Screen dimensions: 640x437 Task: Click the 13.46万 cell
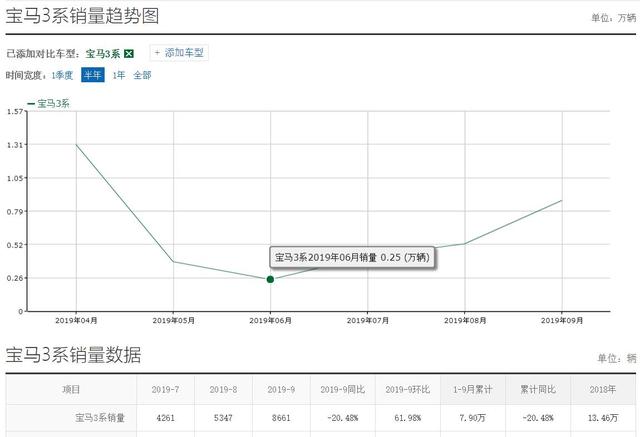pos(603,418)
